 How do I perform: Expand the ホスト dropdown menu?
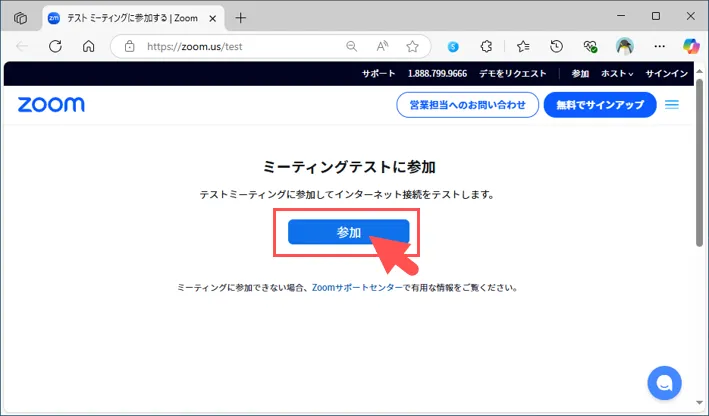click(617, 74)
